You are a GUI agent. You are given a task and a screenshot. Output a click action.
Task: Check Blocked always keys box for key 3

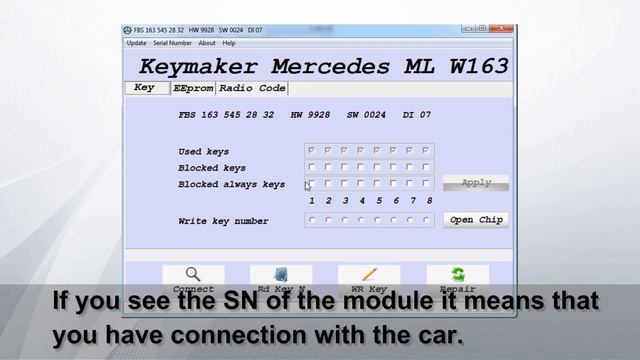344,183
